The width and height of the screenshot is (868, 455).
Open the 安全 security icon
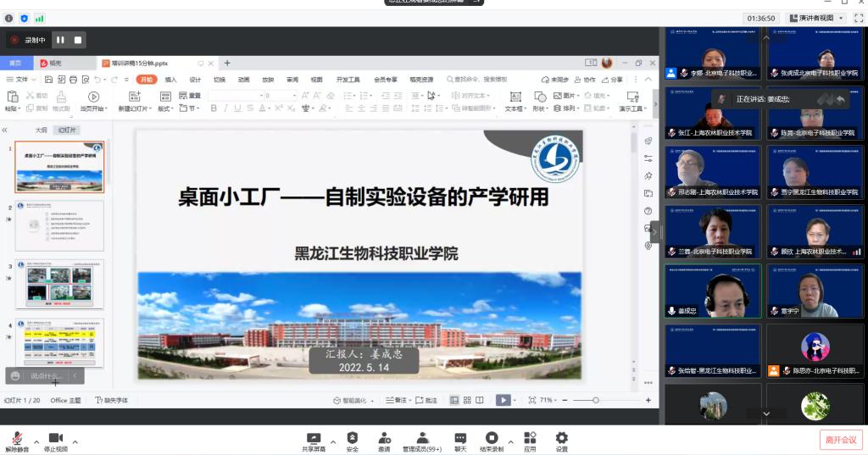point(352,439)
